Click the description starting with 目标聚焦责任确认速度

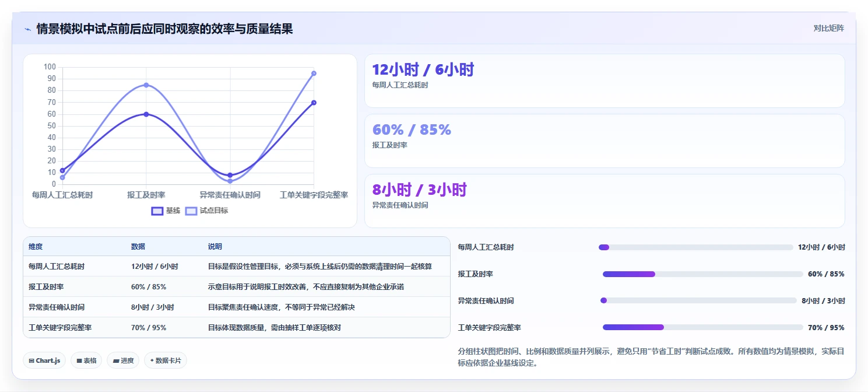pyautogui.click(x=282, y=307)
